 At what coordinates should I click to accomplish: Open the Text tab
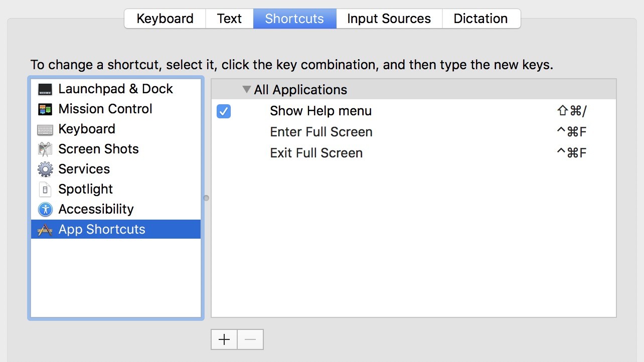(229, 19)
